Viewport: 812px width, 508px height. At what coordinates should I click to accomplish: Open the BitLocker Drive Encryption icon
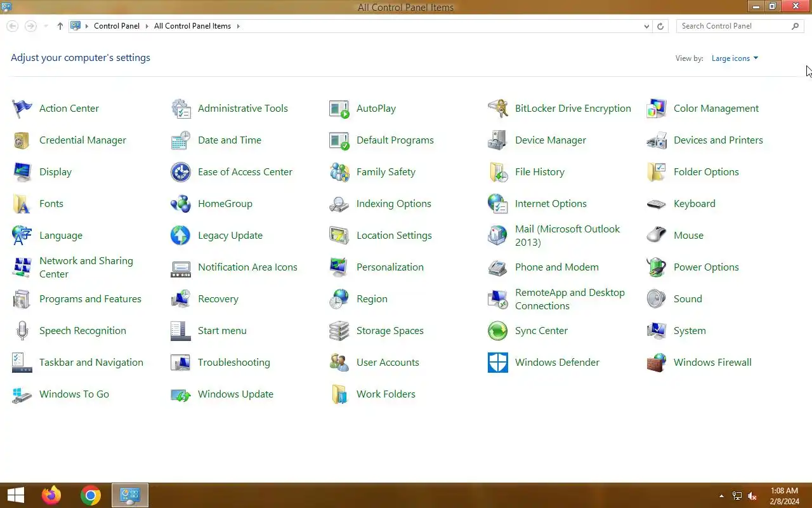click(x=498, y=109)
